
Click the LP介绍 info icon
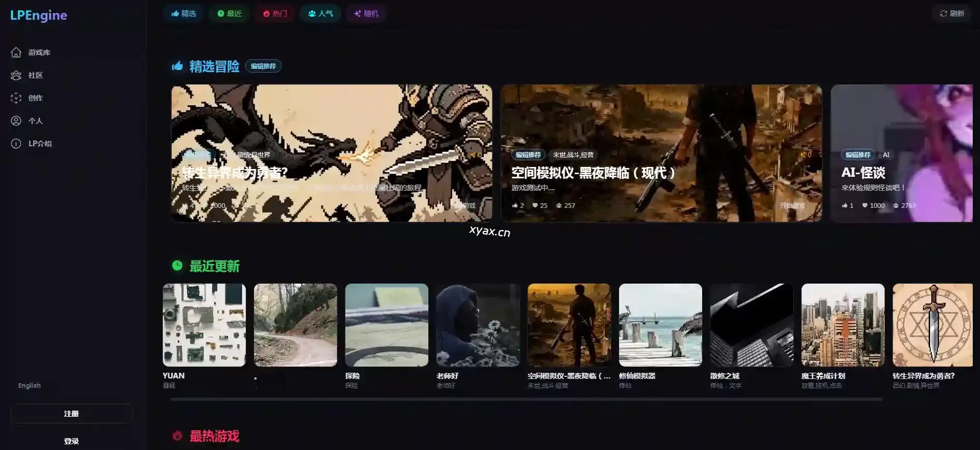[x=16, y=144]
